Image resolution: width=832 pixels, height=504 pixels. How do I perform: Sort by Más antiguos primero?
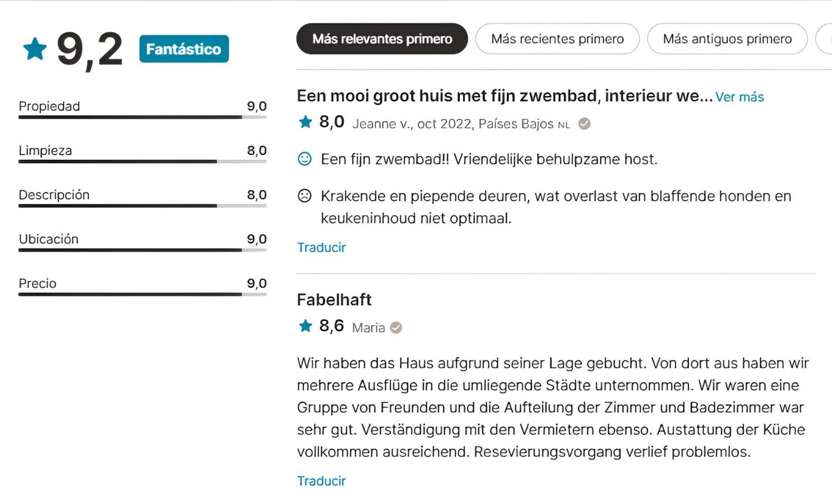click(x=727, y=39)
